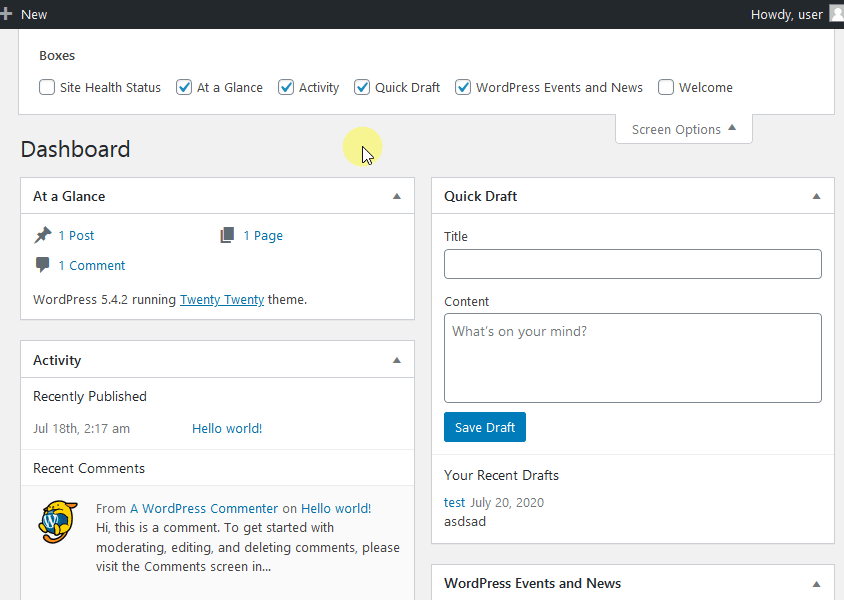This screenshot has width=844, height=600.
Task: Open the Howdy, user account menu
Action: pyautogui.click(x=786, y=14)
